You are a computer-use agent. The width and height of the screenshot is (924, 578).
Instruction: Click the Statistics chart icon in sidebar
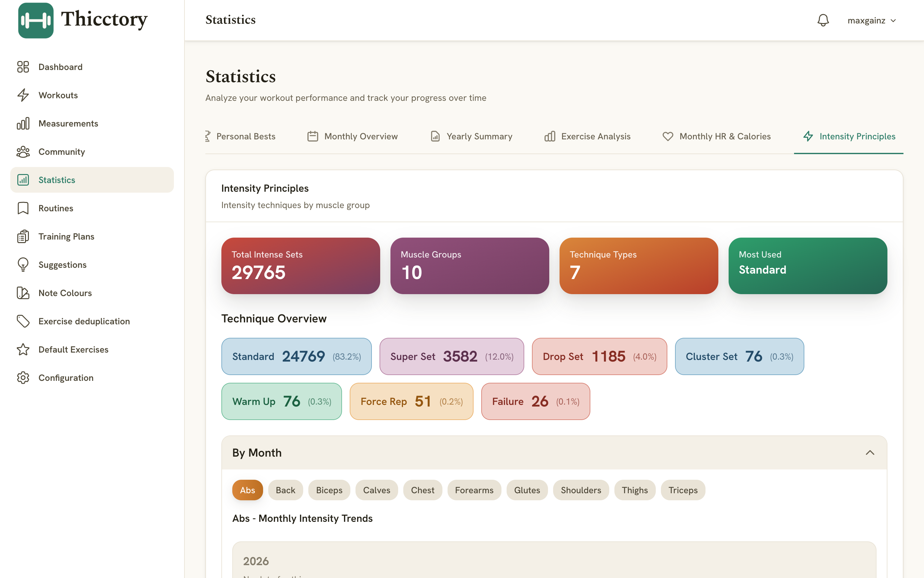coord(23,180)
